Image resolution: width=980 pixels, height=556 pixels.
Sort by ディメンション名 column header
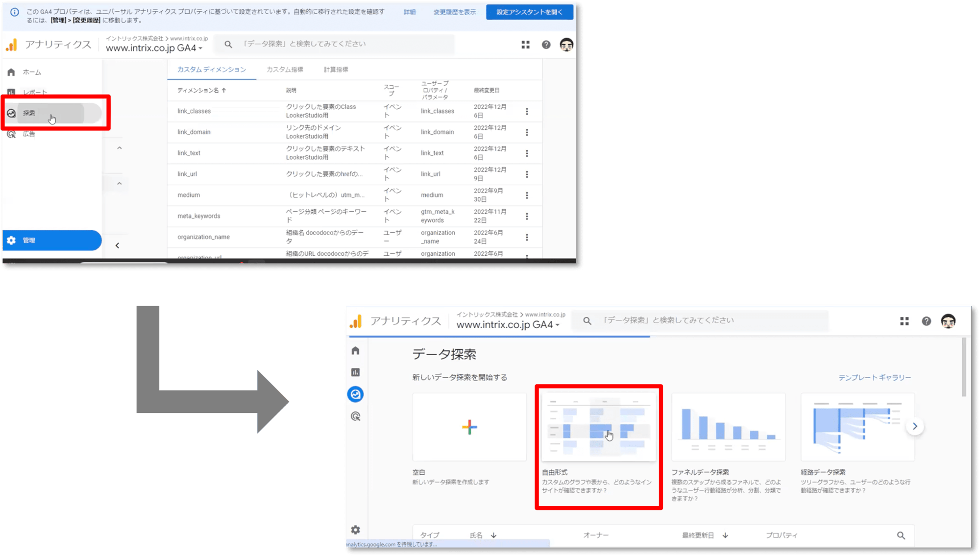coord(201,90)
